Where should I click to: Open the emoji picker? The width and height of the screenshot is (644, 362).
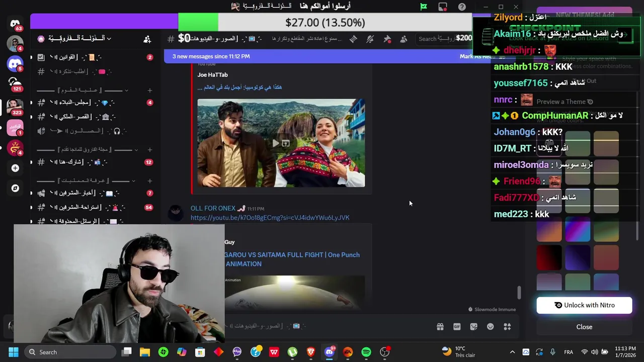[491, 326]
